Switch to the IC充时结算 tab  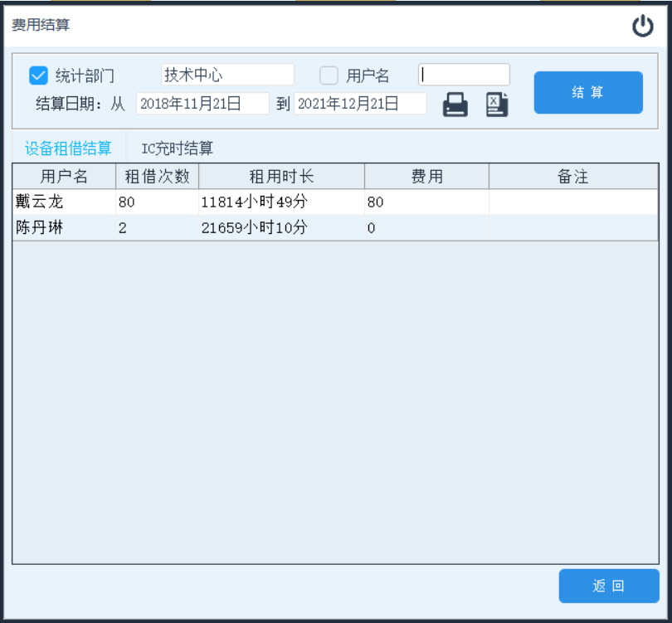point(177,148)
